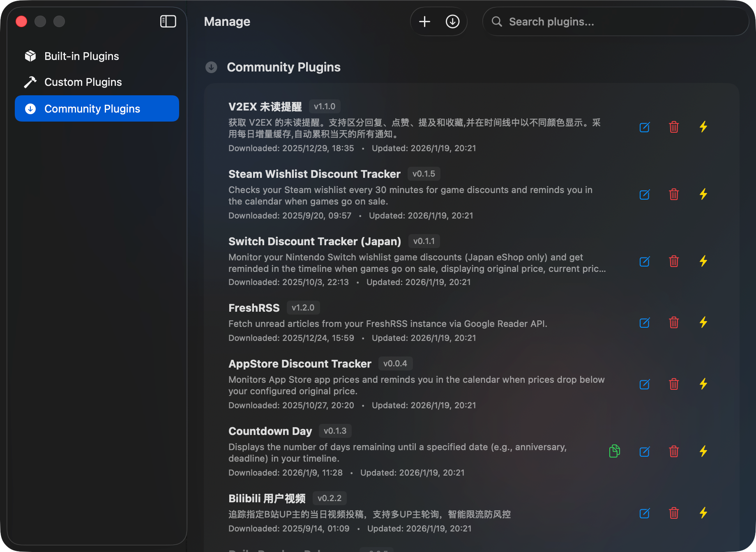Run the V2EX 未读提醒 plugin lightning
Screen dimensions: 756x552
(x=703, y=127)
